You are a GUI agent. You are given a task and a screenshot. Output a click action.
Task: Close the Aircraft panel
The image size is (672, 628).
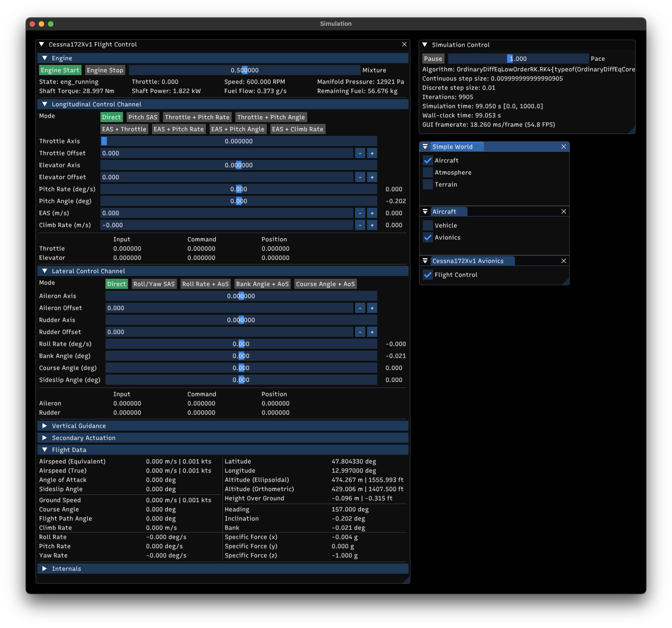click(564, 211)
